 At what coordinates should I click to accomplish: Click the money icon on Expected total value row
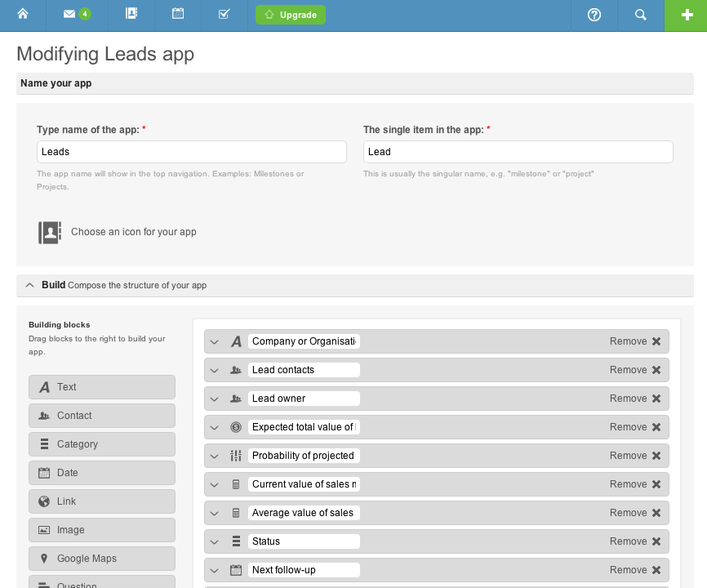(x=236, y=427)
